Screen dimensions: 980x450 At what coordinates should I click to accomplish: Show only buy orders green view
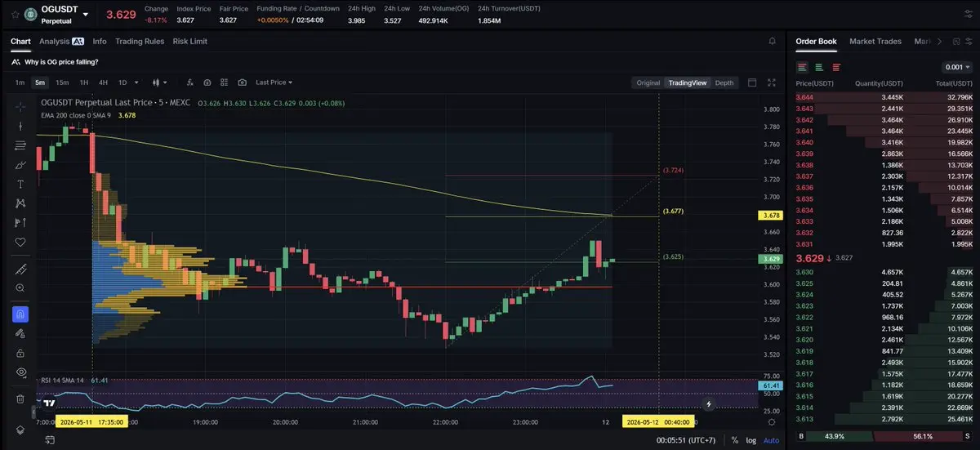pos(819,67)
